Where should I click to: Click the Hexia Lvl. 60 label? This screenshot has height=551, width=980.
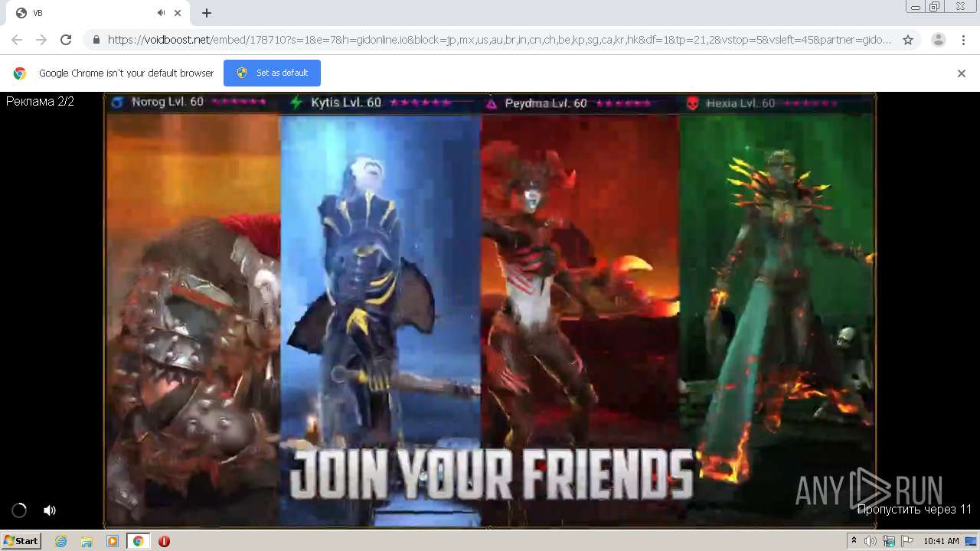tap(740, 103)
